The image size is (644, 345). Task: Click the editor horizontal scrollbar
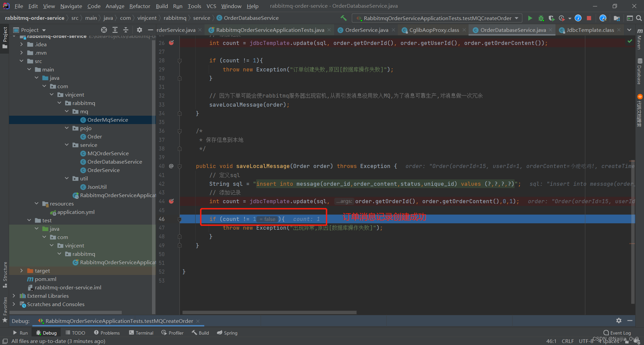pyautogui.click(x=269, y=312)
